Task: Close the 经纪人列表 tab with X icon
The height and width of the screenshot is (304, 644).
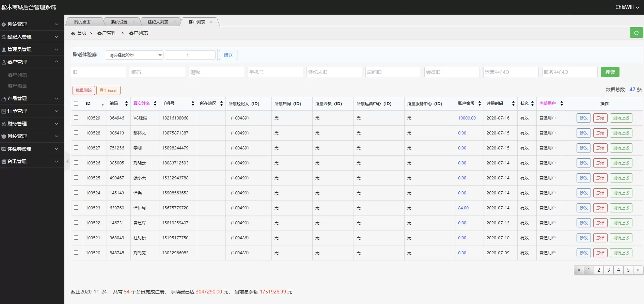Action: coord(174,22)
